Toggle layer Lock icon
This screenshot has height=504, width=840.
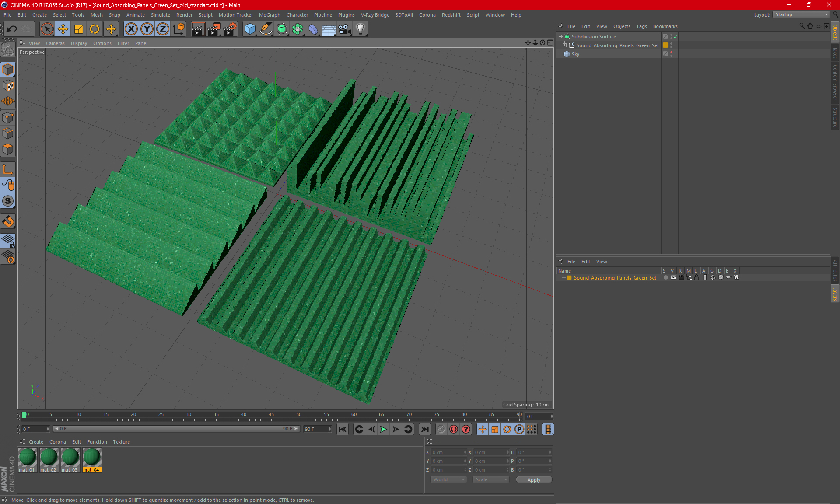coord(697,277)
